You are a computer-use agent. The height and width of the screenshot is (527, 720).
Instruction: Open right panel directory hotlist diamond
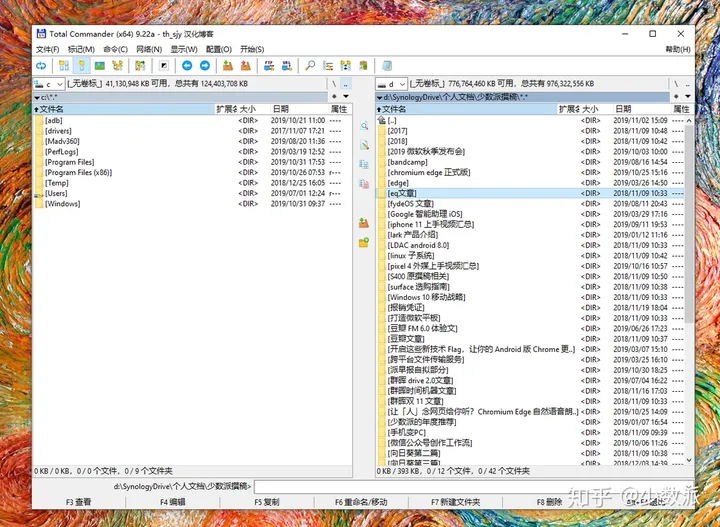point(676,96)
